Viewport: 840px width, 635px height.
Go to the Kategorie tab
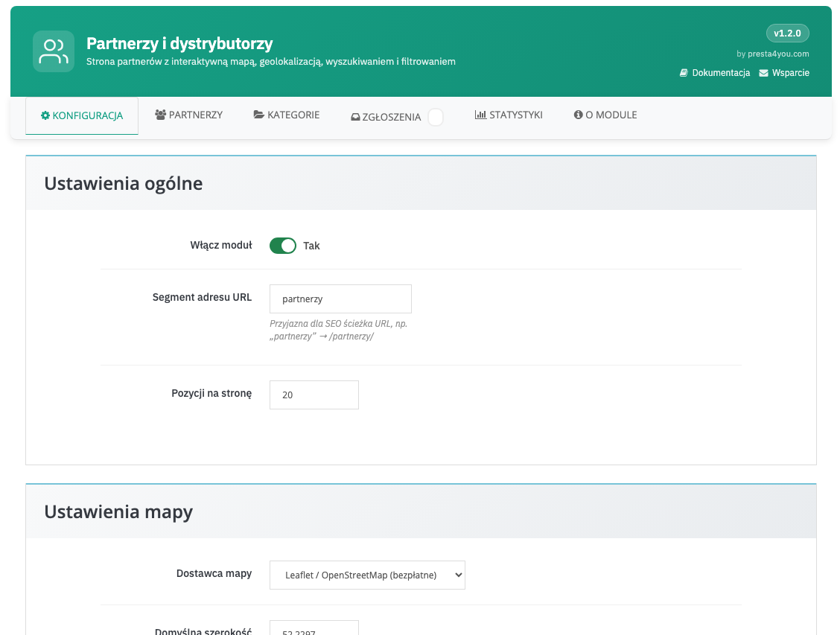coord(287,115)
